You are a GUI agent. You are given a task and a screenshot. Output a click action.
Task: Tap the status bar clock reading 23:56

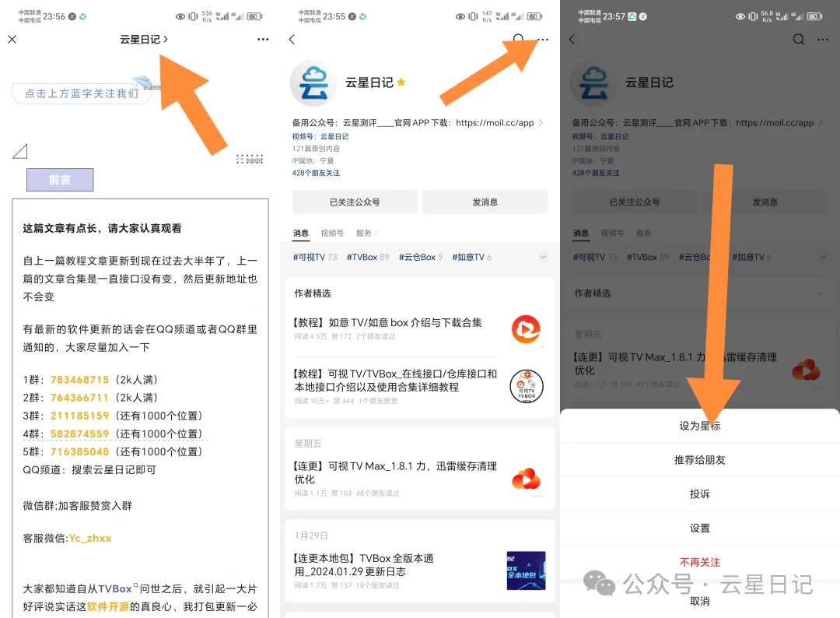coord(54,16)
